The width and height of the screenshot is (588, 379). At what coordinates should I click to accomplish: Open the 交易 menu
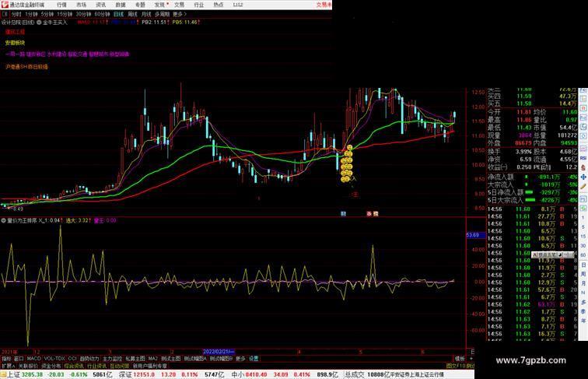pos(179,5)
